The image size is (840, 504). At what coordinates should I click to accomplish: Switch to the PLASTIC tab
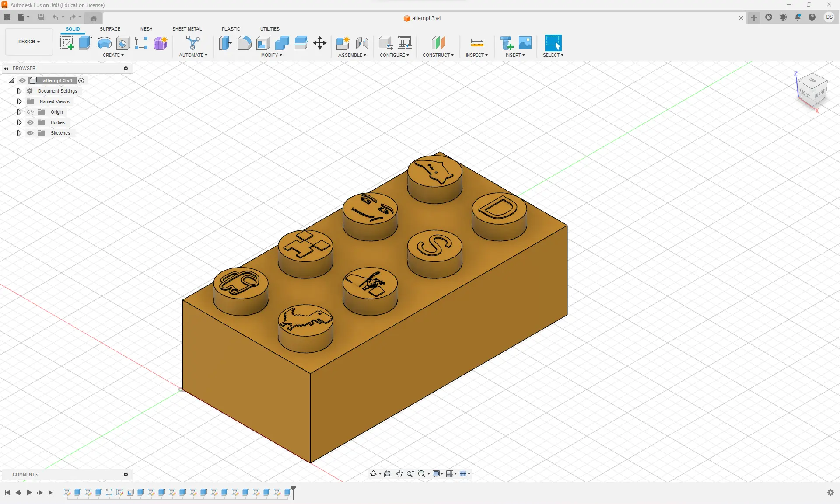[231, 29]
